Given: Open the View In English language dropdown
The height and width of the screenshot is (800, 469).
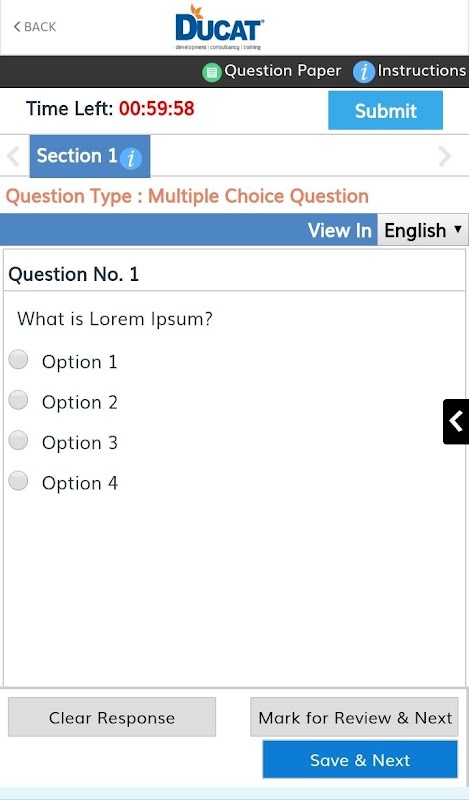Looking at the screenshot, I should 423,230.
